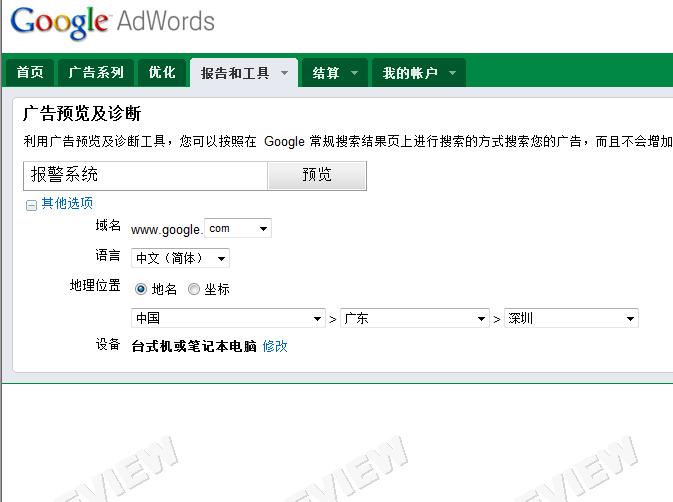Click the 报警系统 keyword search field
Image resolution: width=673 pixels, height=502 pixels.
point(146,175)
